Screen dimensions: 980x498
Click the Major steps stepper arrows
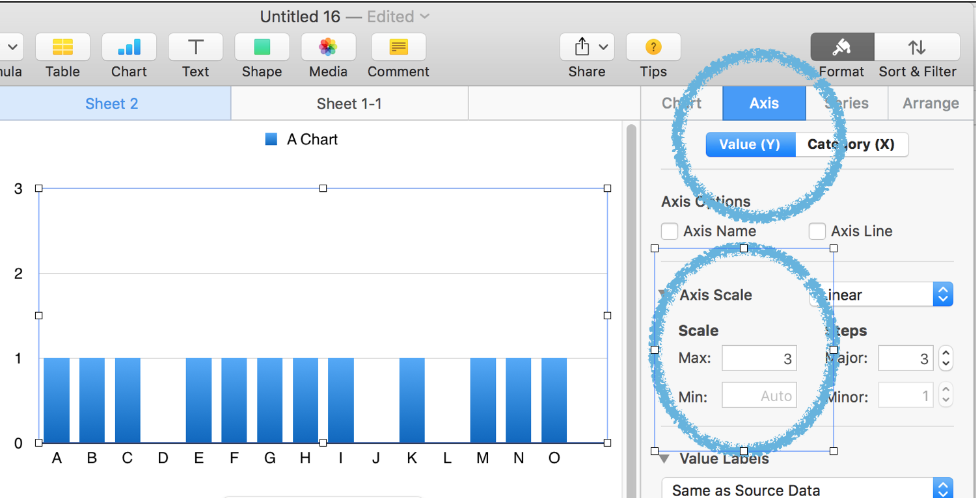pyautogui.click(x=946, y=358)
